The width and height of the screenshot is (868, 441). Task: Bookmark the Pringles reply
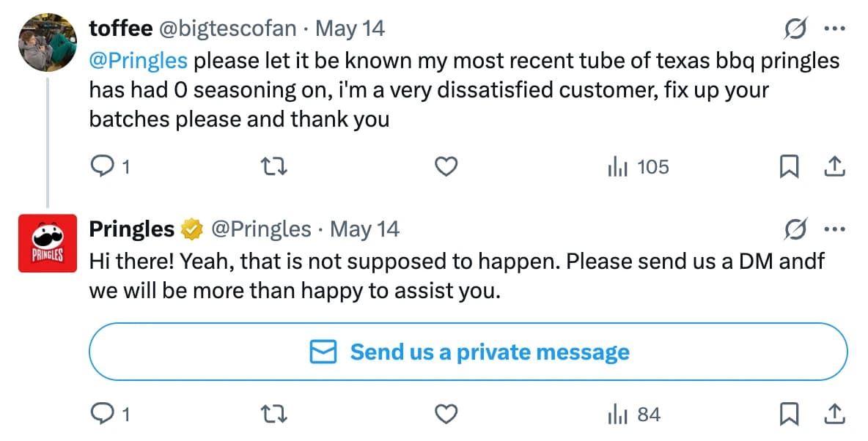[788, 415]
